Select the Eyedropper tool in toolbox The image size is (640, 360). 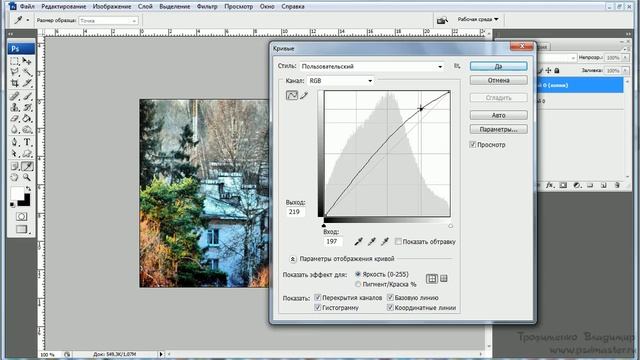27,167
